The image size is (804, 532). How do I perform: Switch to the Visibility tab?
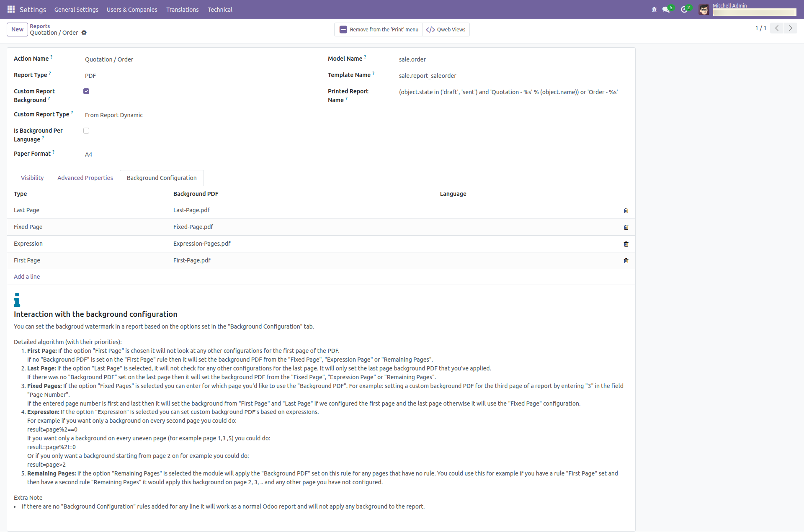tap(32, 178)
